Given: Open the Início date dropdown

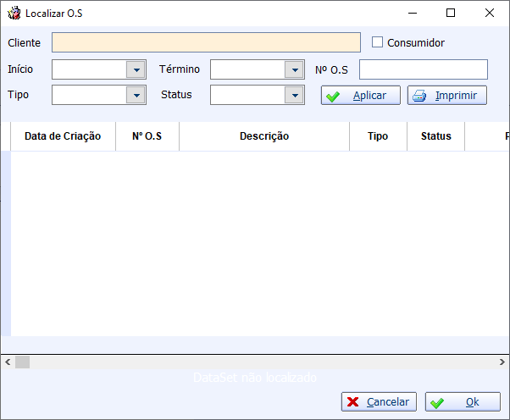Looking at the screenshot, I should click(x=136, y=69).
